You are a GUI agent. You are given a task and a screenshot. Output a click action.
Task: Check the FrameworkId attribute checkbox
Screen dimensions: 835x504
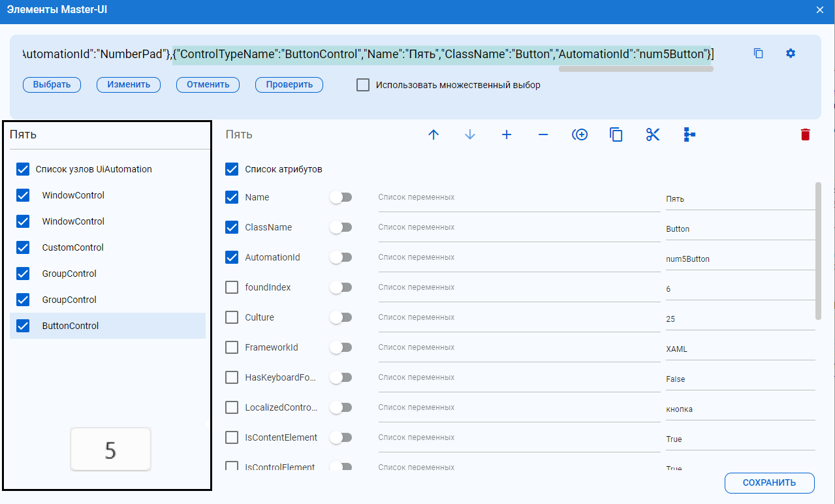click(232, 347)
